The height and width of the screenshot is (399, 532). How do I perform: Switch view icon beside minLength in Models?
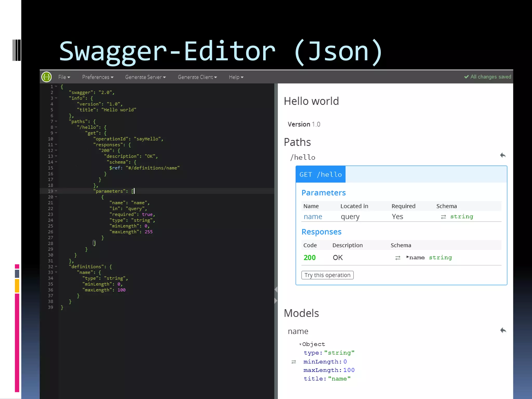pyautogui.click(x=294, y=362)
